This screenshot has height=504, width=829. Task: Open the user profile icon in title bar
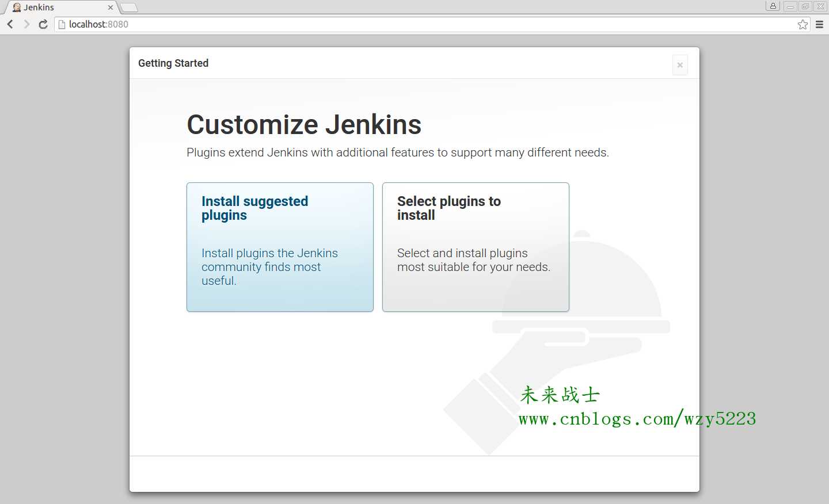773,6
